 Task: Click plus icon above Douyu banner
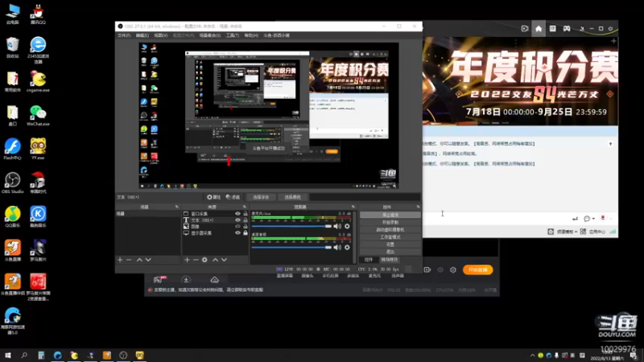pyautogui.click(x=613, y=41)
